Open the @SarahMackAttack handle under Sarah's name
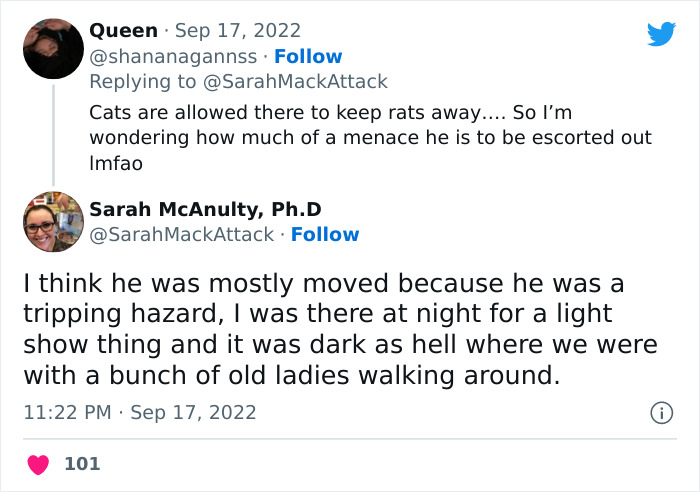The height and width of the screenshot is (492, 700). click(x=182, y=234)
